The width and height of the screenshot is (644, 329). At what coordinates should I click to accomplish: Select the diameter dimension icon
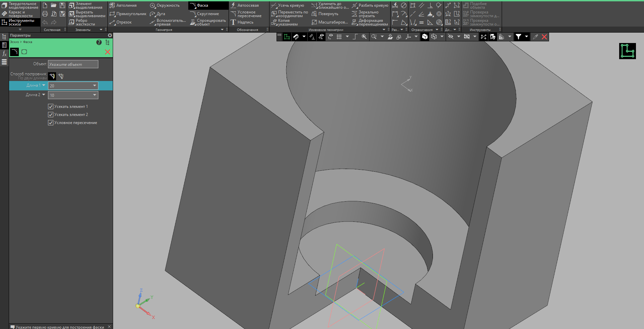tap(404, 5)
